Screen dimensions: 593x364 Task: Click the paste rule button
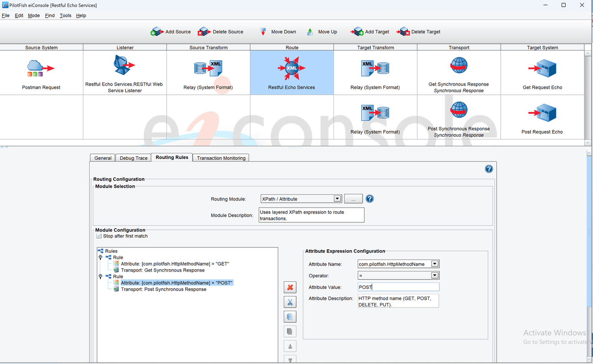pos(290,331)
